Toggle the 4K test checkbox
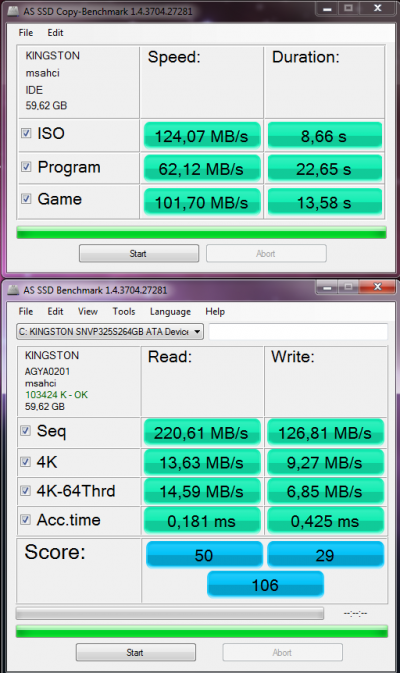Screen dimensions: 400x673 (26, 462)
